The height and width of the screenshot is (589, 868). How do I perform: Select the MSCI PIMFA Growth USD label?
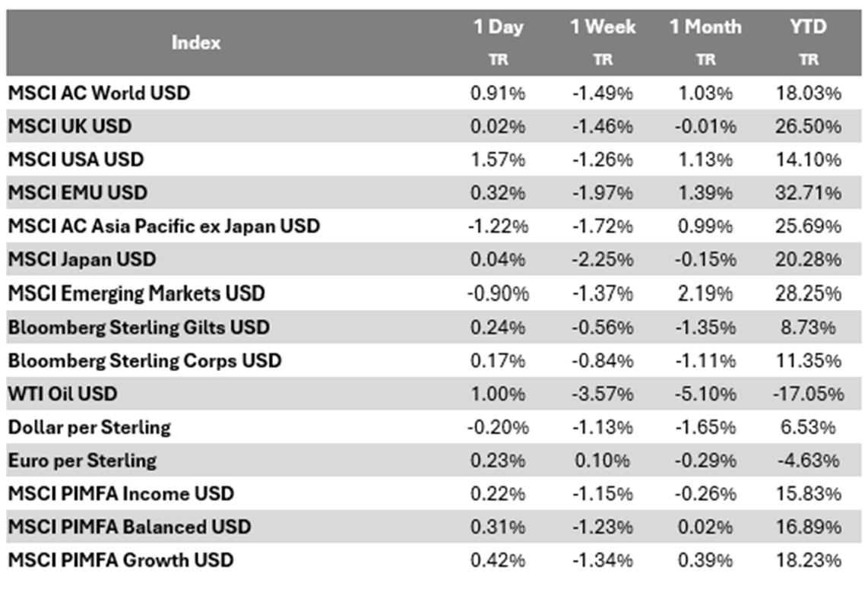point(121,561)
